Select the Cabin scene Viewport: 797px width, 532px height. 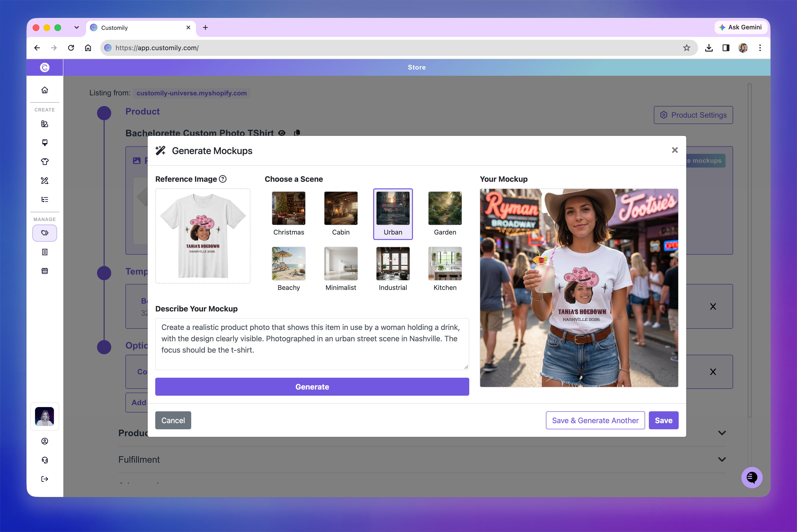[x=341, y=214]
